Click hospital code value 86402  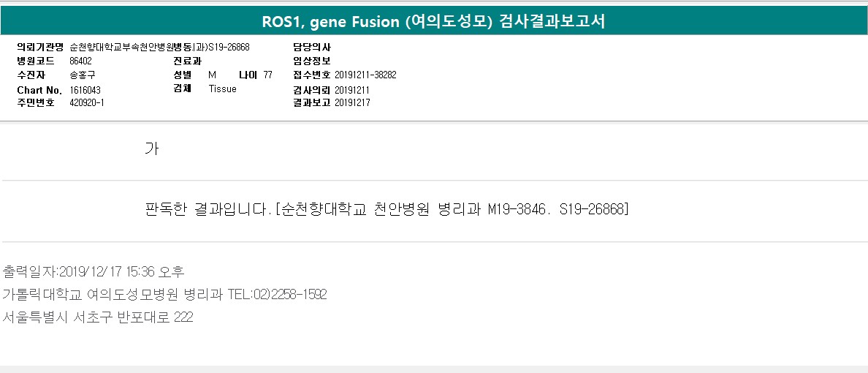[80, 61]
